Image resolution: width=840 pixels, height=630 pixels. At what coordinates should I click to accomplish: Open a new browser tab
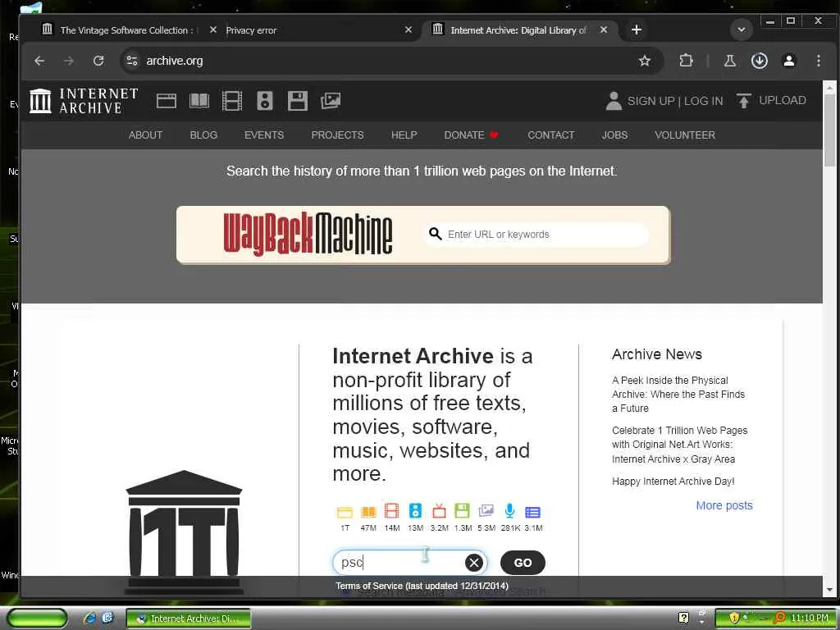(637, 30)
